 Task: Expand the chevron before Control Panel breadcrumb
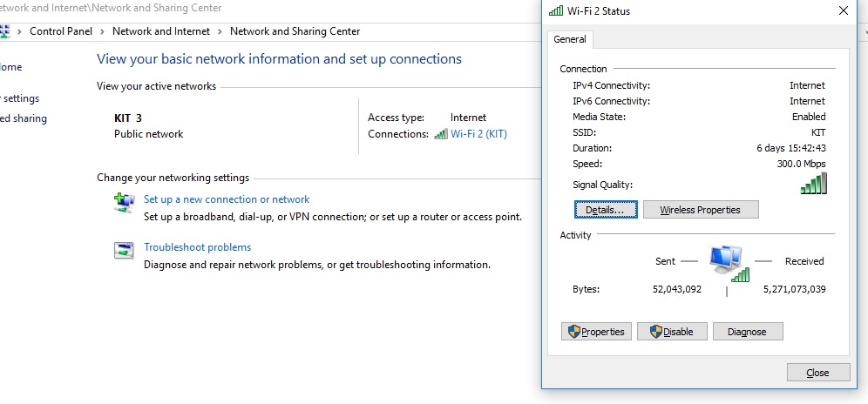pyautogui.click(x=20, y=31)
